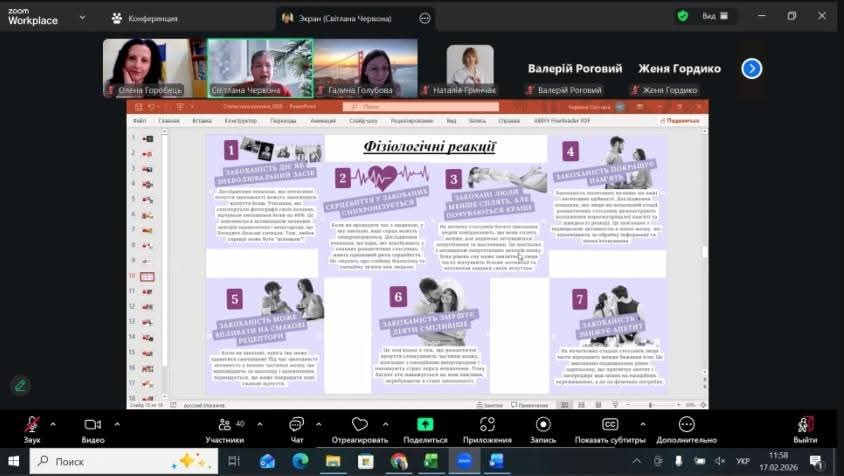Switch to the Конференция tab

(x=144, y=17)
